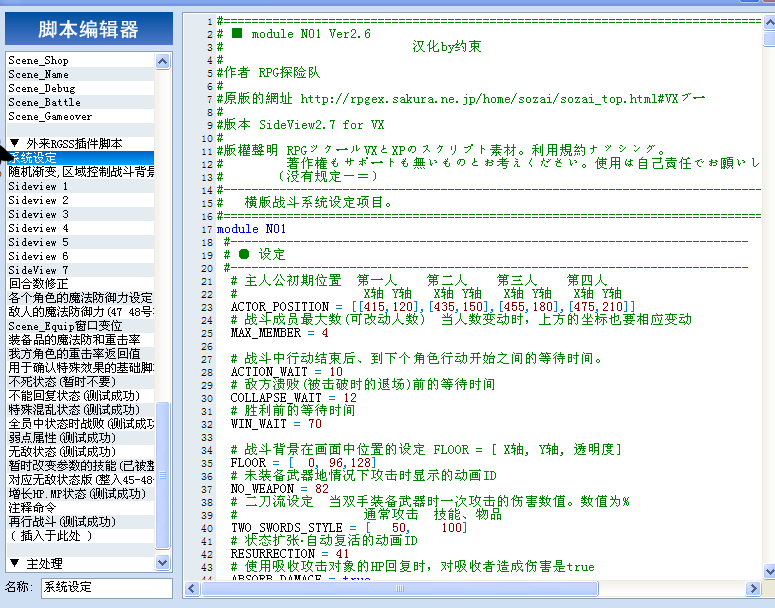Select 弱点属性 script
Image resolution: width=775 pixels, height=608 pixels.
[x=81, y=437]
